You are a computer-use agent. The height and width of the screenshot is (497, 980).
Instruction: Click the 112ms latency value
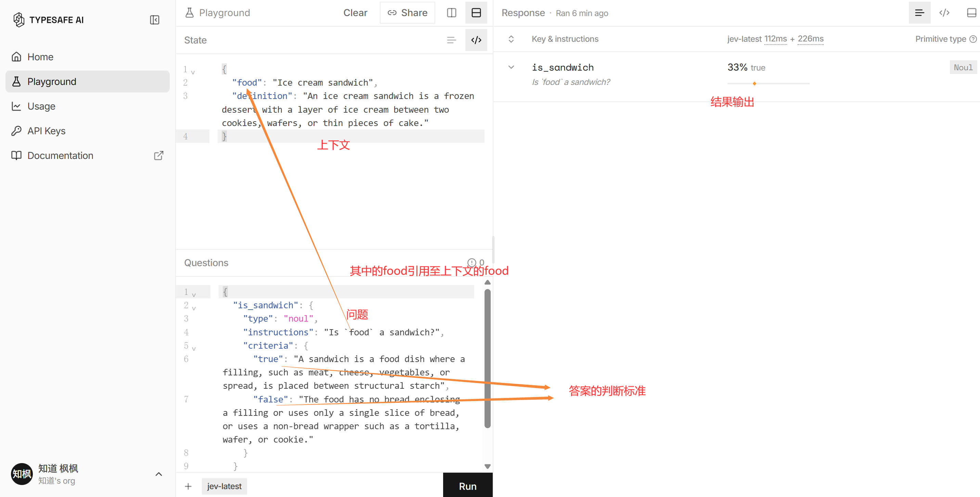tap(775, 39)
